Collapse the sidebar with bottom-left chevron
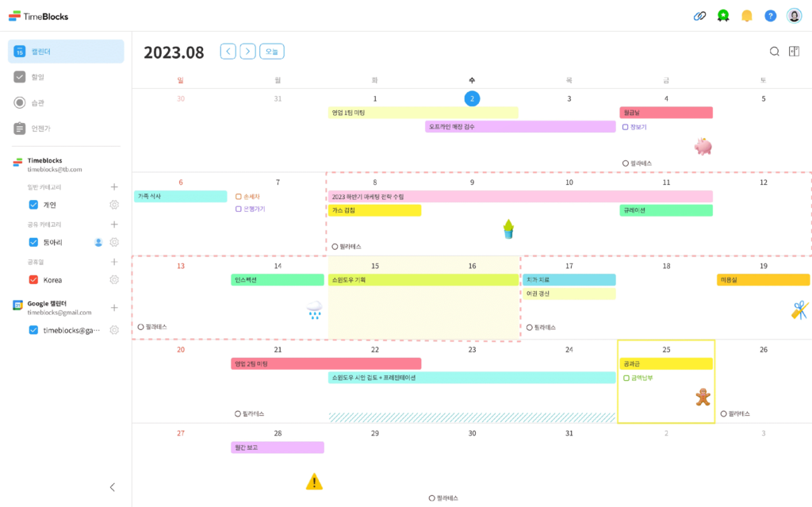The height and width of the screenshot is (507, 812). (112, 487)
